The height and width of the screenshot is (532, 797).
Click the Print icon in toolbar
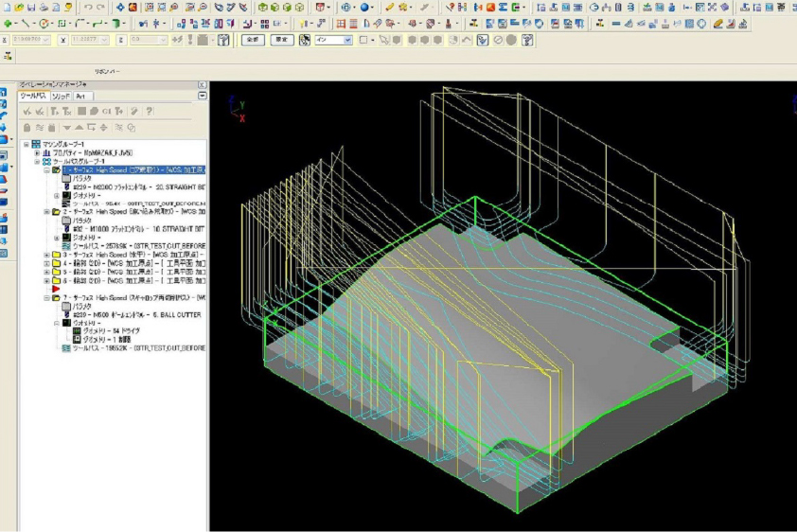(43, 7)
